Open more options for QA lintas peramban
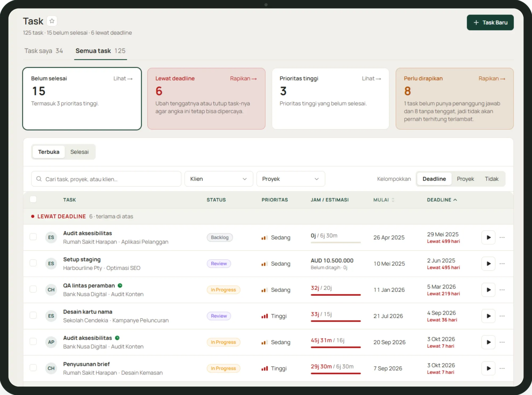 pos(502,290)
